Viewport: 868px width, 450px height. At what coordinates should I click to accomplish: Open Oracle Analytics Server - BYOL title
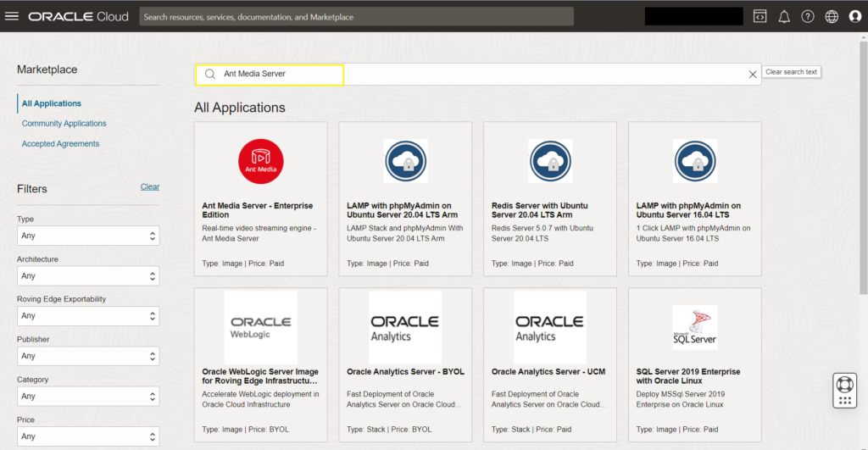pos(405,372)
